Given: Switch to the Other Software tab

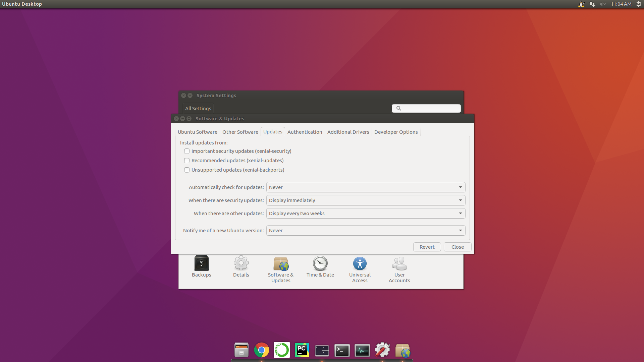Looking at the screenshot, I should pos(240,132).
